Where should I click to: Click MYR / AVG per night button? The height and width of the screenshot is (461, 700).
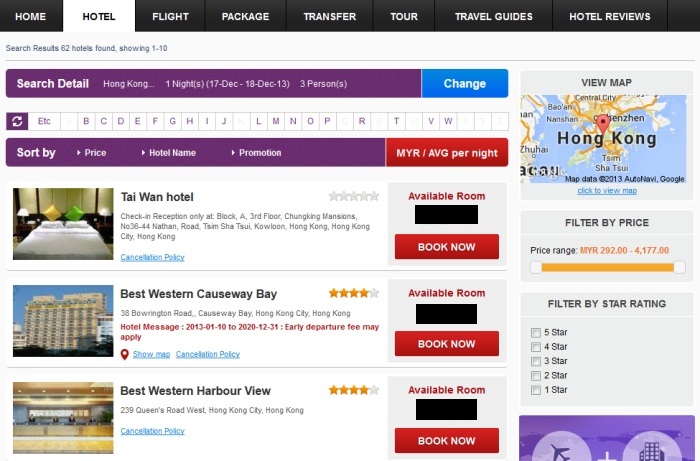click(x=447, y=153)
